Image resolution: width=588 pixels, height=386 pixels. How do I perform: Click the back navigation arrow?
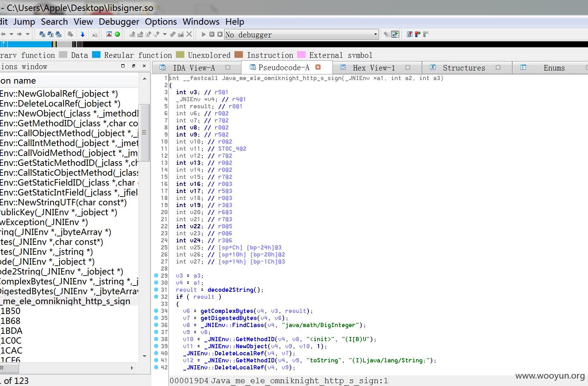tap(3, 34)
